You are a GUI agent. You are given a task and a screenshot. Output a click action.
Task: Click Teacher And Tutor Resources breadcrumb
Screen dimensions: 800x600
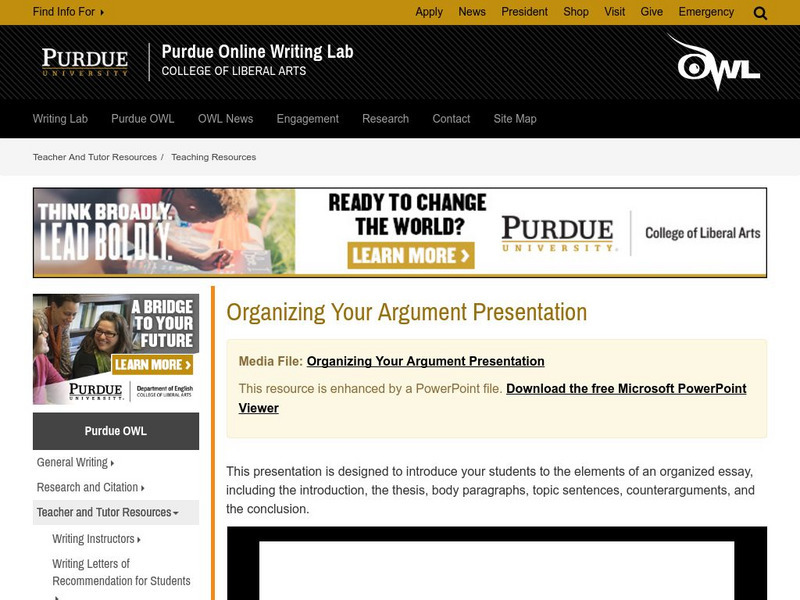(x=95, y=157)
